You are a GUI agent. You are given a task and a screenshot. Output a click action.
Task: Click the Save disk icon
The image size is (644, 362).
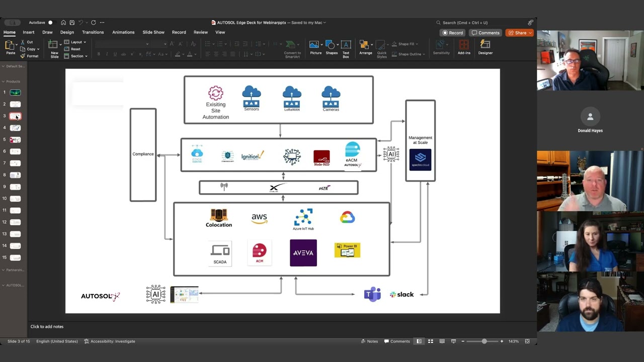(x=72, y=23)
